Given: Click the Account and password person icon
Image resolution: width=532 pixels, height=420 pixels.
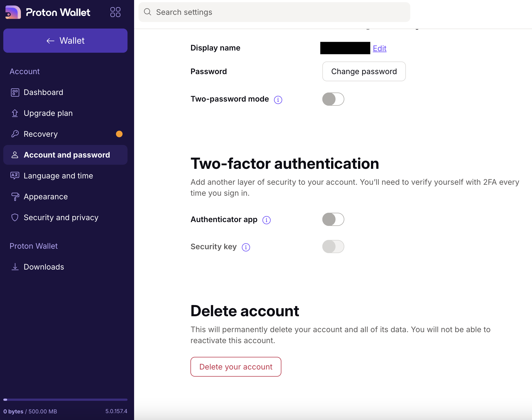Looking at the screenshot, I should (x=15, y=155).
